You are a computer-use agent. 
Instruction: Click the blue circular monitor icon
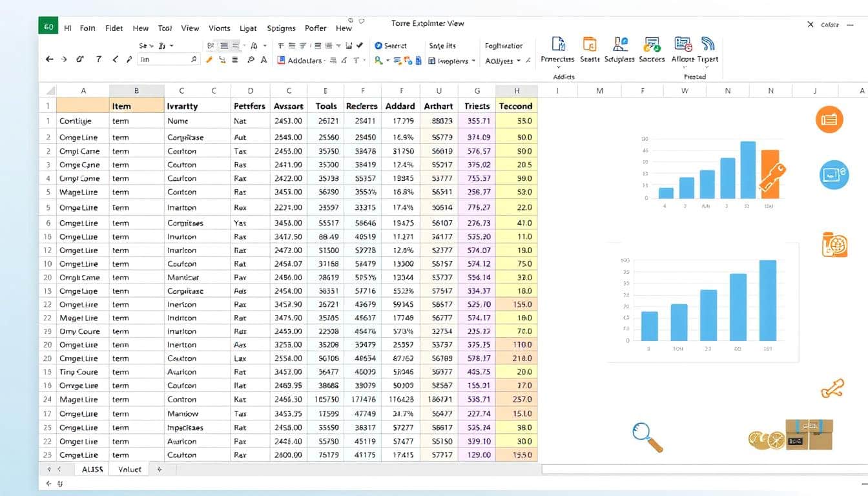point(834,174)
